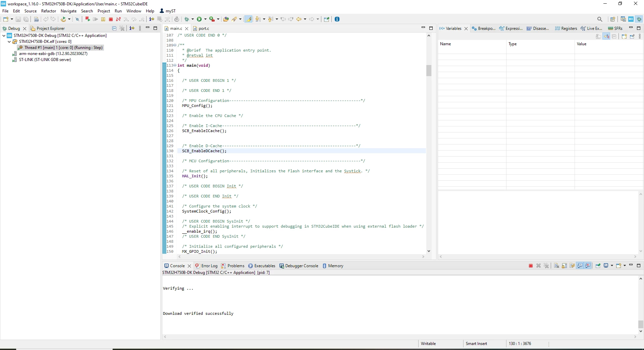644x350 pixels.
Task: Toggle the highlighted Mark Occurrences pen icon
Action: point(249,19)
